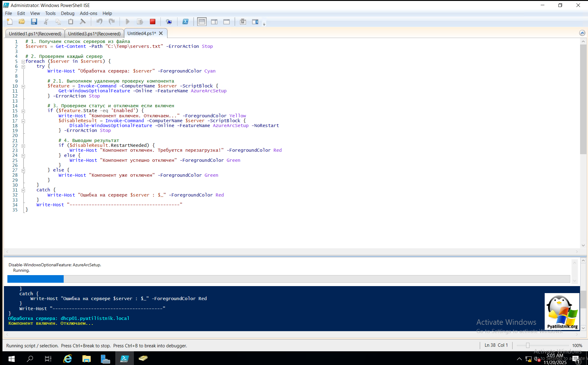This screenshot has height=365, width=588.
Task: Click the Show Command Window icon
Action: click(243, 22)
